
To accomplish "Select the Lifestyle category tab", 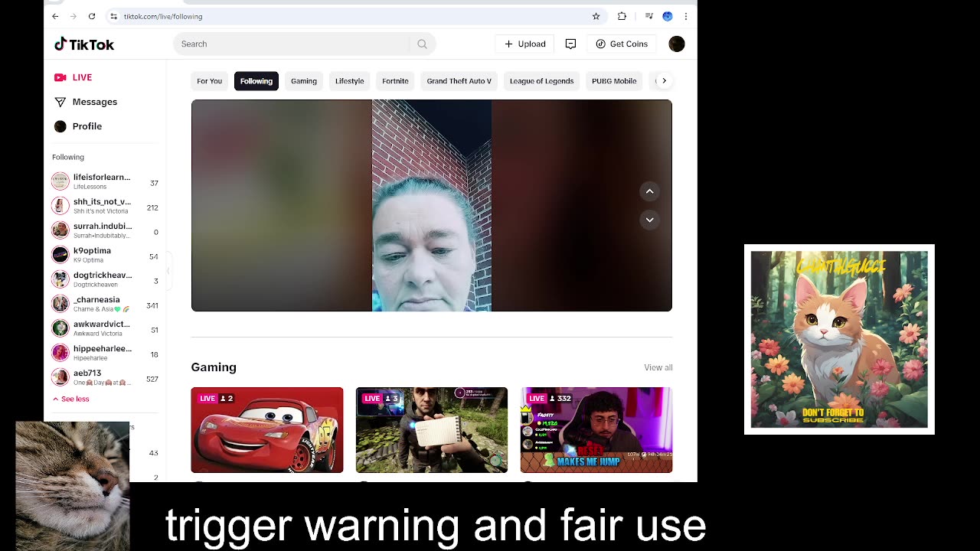I will [x=349, y=81].
